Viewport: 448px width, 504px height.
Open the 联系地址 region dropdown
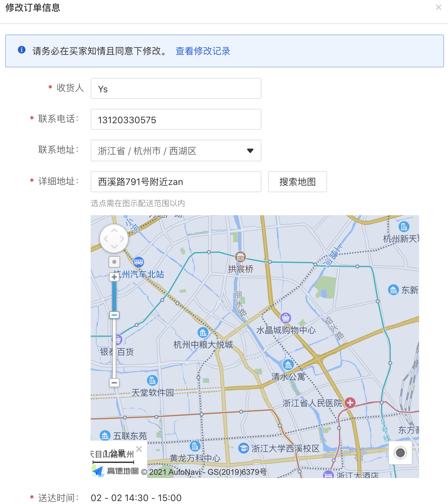coord(176,150)
